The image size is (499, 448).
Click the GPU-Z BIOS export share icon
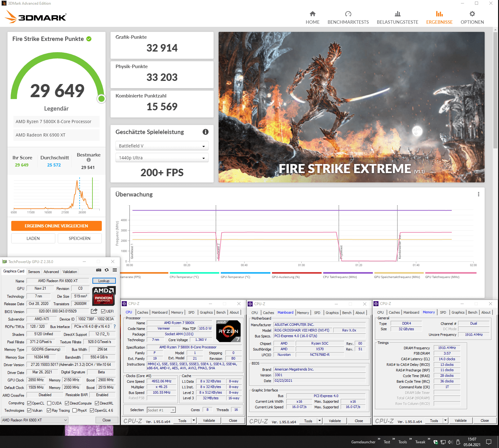(94, 311)
